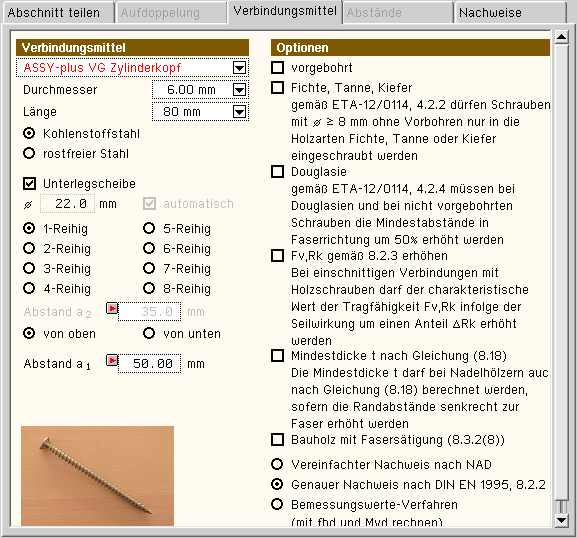Screen dimensions: 577x538
Task: Select Genauer Nachweis nach DIN EN 1995
Action: coord(277,484)
